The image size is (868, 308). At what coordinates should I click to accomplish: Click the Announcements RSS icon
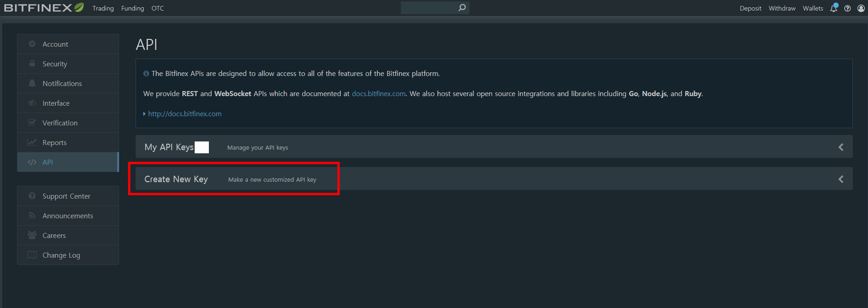click(x=32, y=216)
